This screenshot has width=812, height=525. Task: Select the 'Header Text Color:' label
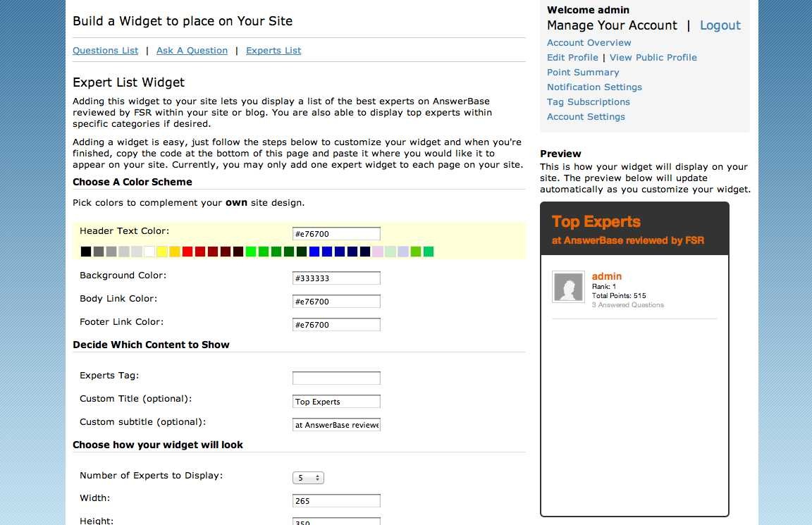pyautogui.click(x=124, y=231)
